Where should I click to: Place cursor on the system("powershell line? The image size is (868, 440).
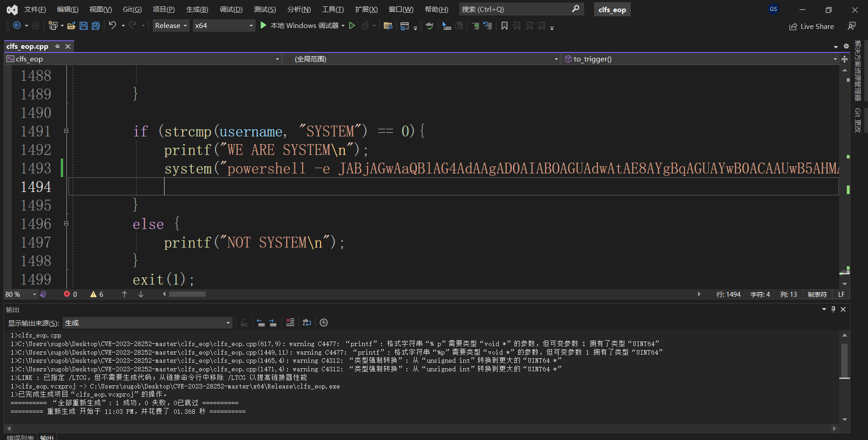[501, 169]
